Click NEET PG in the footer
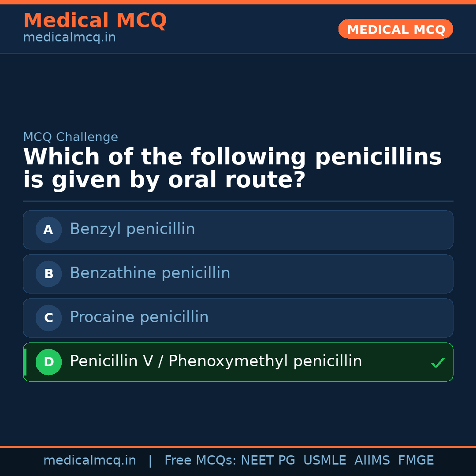This screenshot has width=476, height=476. tap(268, 461)
